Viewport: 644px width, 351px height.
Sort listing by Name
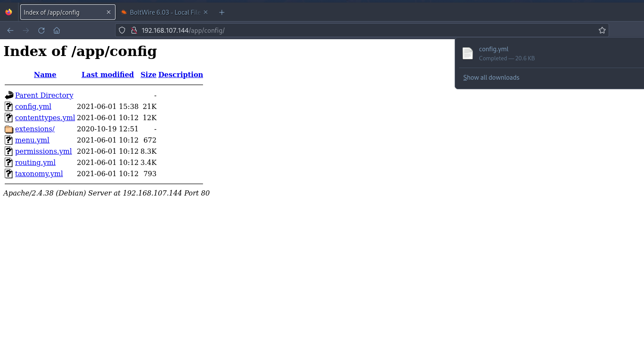click(45, 75)
